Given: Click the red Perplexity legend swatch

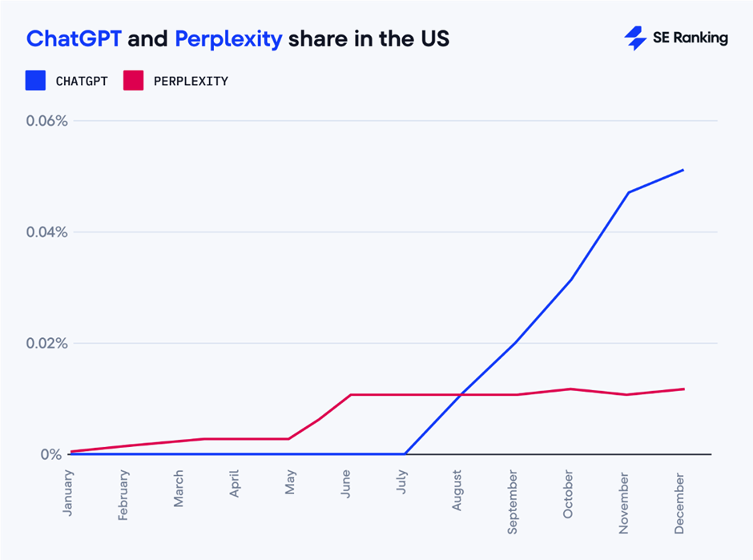Looking at the screenshot, I should pos(134,81).
